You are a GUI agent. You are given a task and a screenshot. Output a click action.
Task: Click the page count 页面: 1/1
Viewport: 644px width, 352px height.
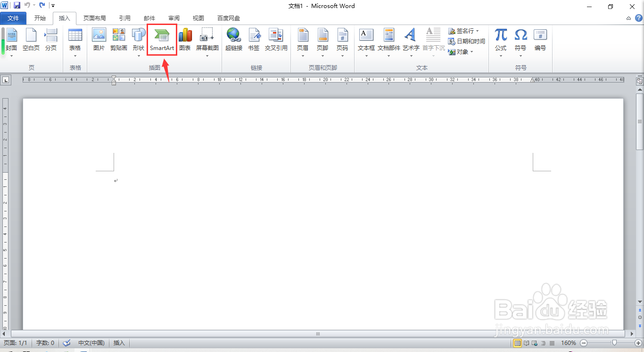[x=16, y=343]
